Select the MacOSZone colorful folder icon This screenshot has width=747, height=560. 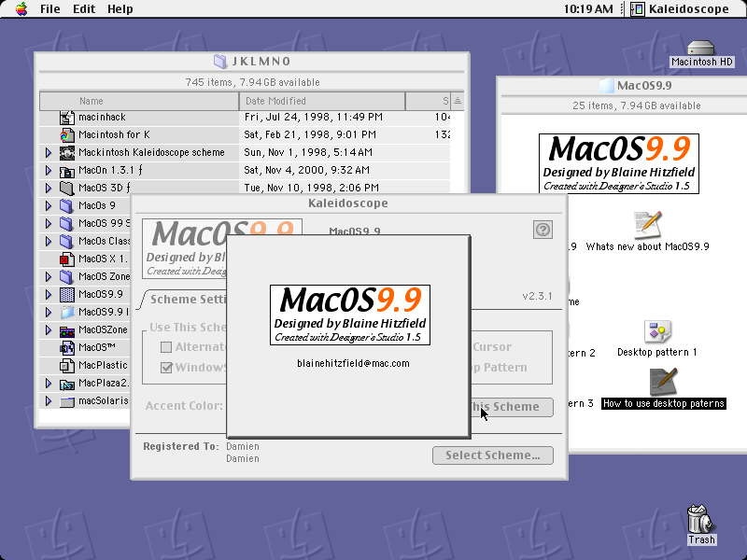point(67,330)
